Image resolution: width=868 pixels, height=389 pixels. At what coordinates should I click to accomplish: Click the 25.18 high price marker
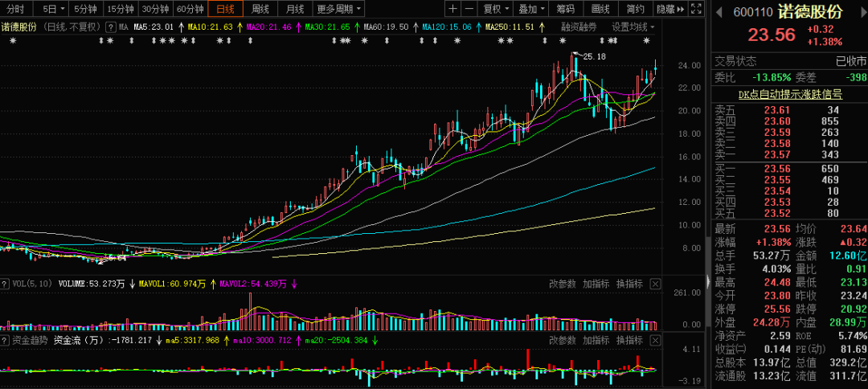[593, 56]
